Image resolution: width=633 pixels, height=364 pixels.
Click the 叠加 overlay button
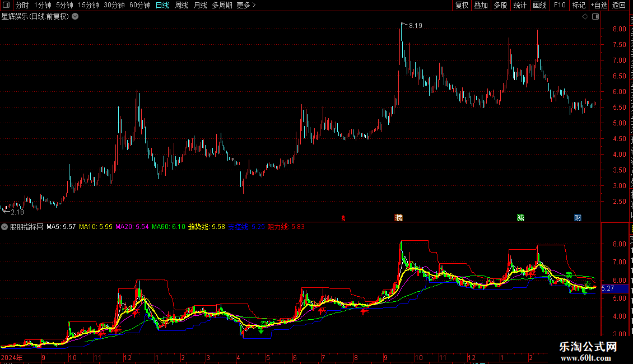tap(481, 5)
